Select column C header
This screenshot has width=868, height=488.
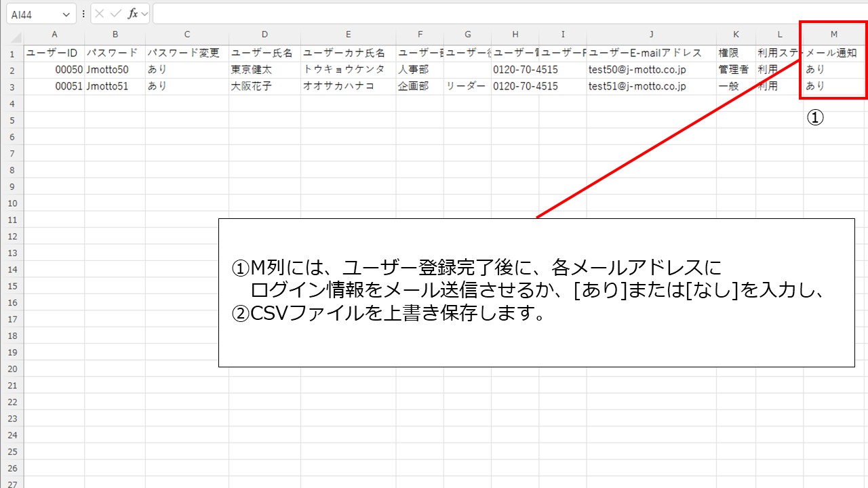coord(186,35)
